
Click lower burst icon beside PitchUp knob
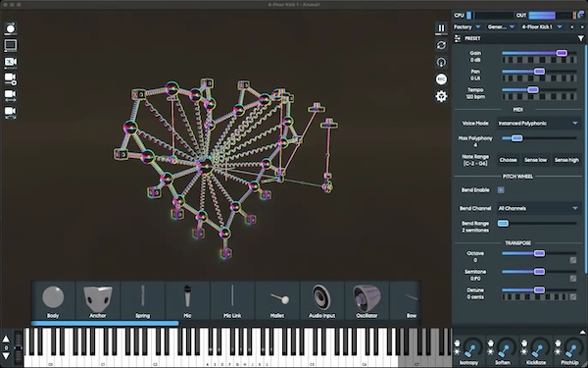tap(558, 352)
